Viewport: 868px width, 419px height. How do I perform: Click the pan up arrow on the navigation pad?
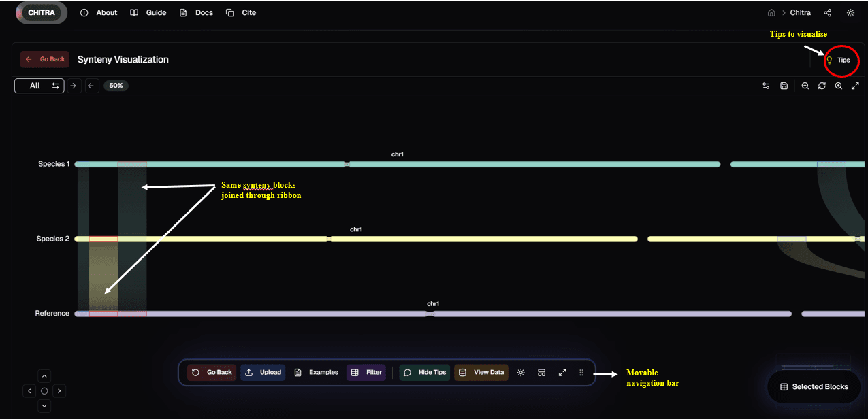coord(44,376)
